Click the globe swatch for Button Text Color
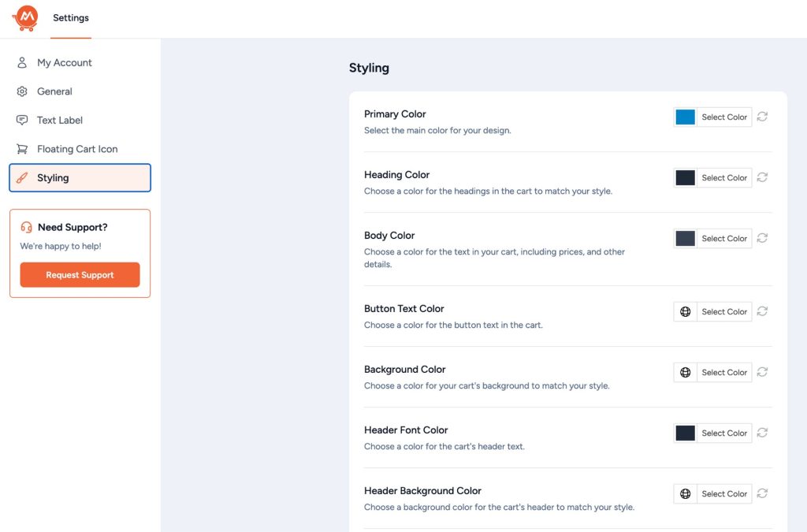The height and width of the screenshot is (532, 807). (x=686, y=311)
